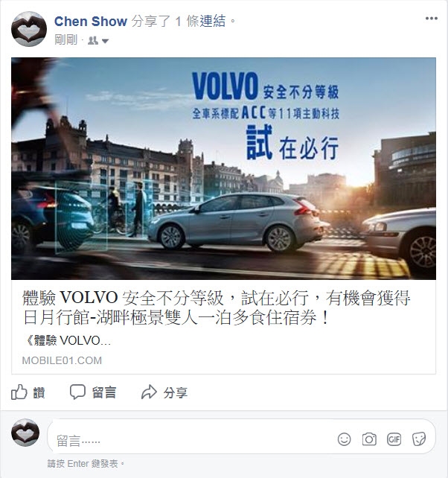Click the 讚 like button label
The image size is (448, 478).
(39, 392)
